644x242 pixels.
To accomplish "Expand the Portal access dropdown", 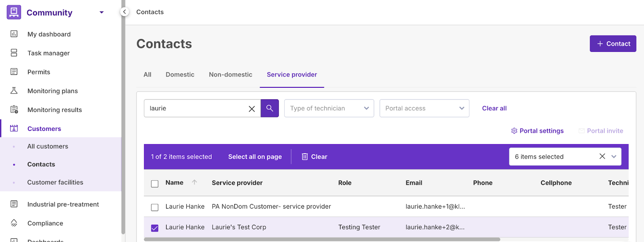I will pos(424,108).
